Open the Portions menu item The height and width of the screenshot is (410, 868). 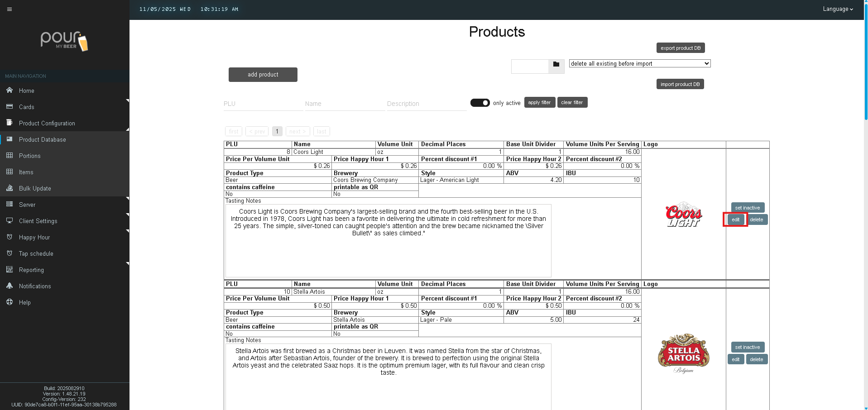click(30, 156)
